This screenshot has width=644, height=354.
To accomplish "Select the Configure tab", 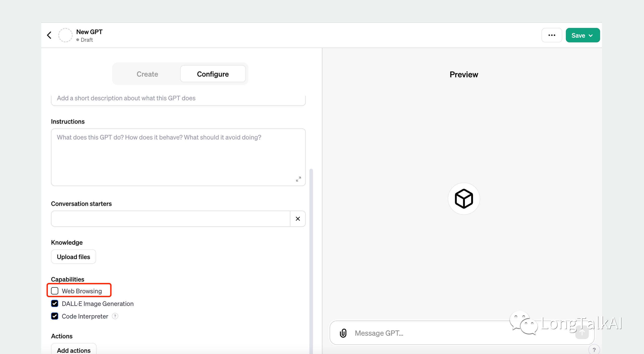I will click(x=213, y=74).
